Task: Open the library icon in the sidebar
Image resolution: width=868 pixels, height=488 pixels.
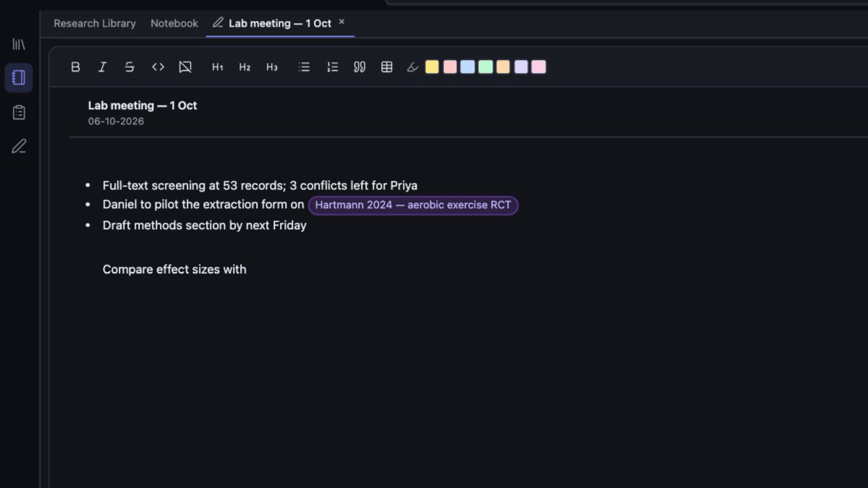Action: pyautogui.click(x=19, y=44)
